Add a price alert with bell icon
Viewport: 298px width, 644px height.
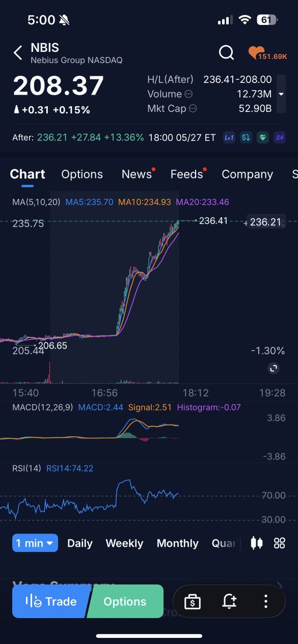coord(229,602)
